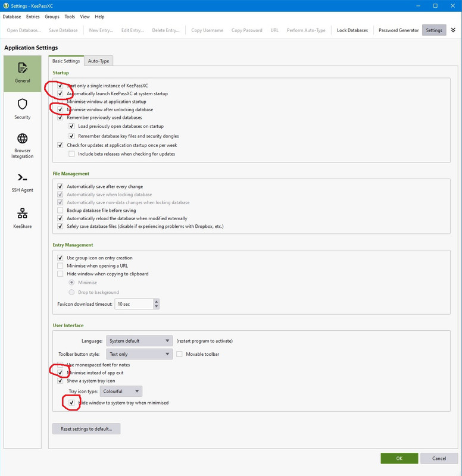Image resolution: width=462 pixels, height=476 pixels.
Task: Click Delete Entry toolbar item
Action: point(166,30)
